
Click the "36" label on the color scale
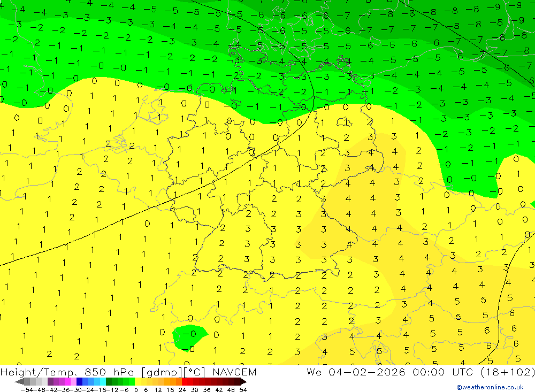point(207,390)
